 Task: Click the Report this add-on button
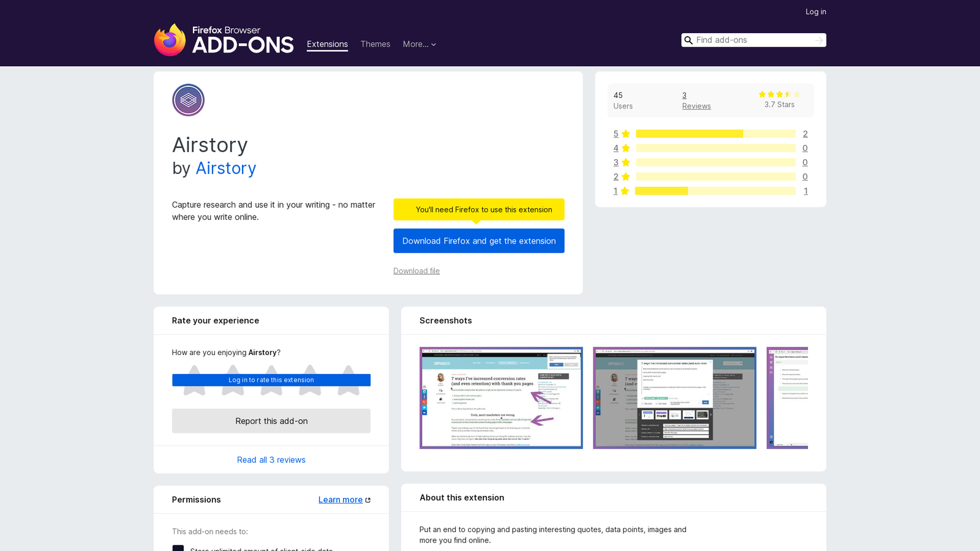(271, 421)
